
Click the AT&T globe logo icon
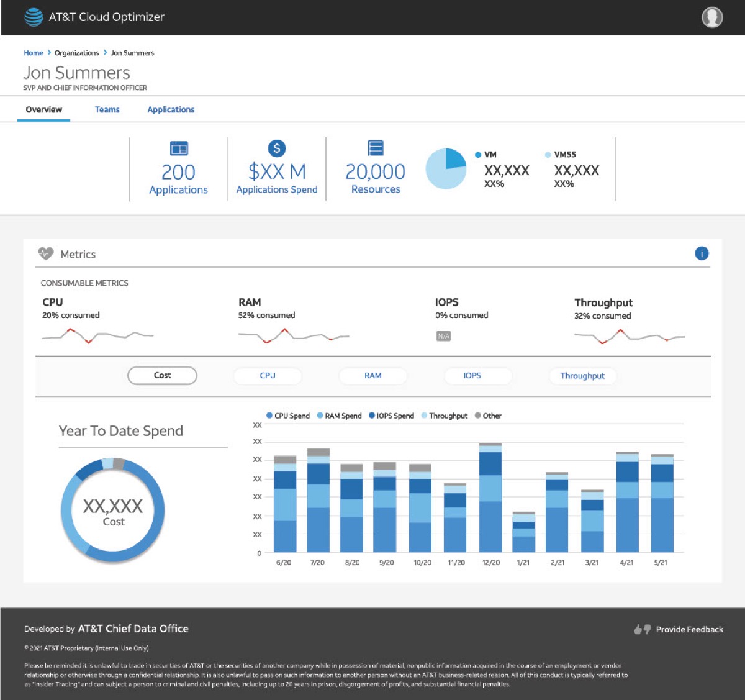(x=34, y=17)
